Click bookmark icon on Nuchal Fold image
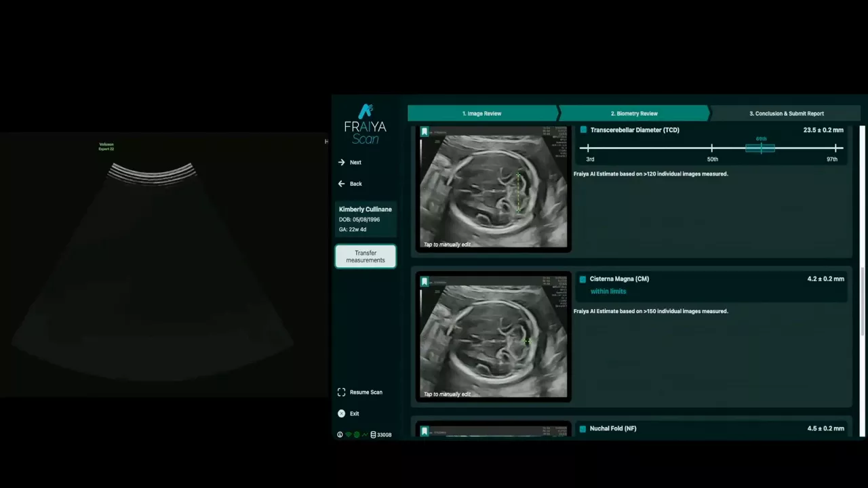The height and width of the screenshot is (488, 868). [425, 431]
